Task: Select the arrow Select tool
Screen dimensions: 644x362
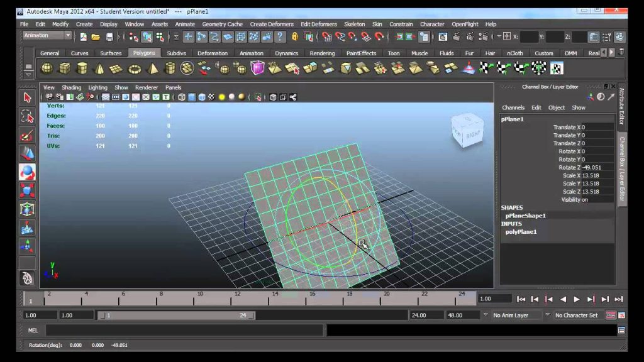Action: pyautogui.click(x=27, y=98)
